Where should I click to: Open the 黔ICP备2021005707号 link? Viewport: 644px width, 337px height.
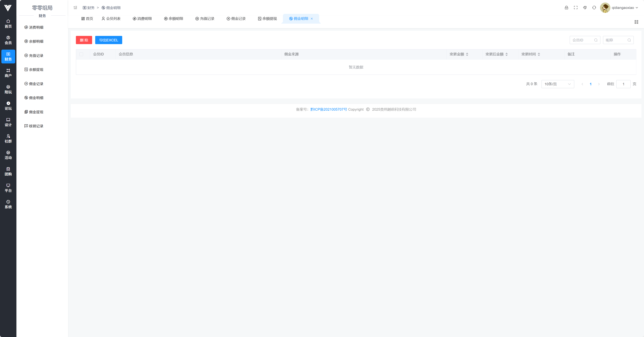pyautogui.click(x=328, y=109)
